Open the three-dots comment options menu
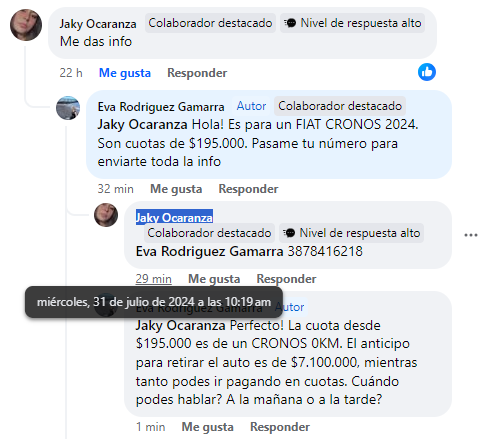The image size is (490, 439). click(x=471, y=235)
